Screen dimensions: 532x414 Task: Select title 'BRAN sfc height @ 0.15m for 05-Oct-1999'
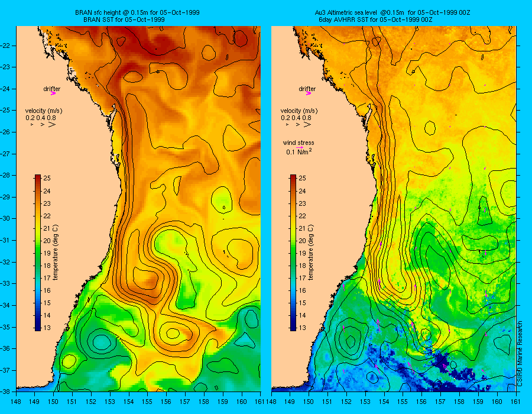[x=137, y=12]
